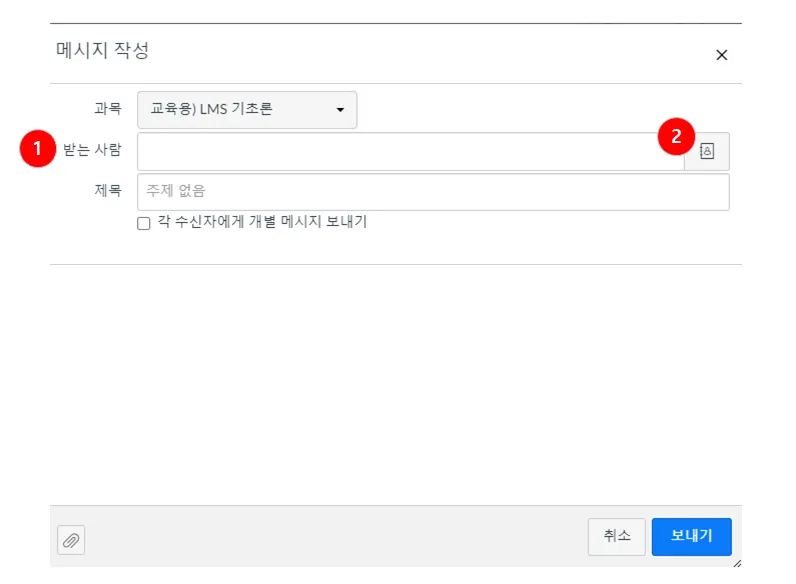Screen dimensions: 796x584
Task: Click the empty gray footer bar area
Action: coord(330,537)
